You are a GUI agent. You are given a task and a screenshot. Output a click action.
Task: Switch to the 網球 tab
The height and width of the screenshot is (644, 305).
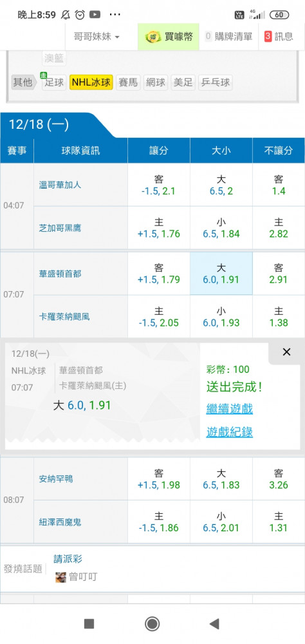[x=155, y=82]
